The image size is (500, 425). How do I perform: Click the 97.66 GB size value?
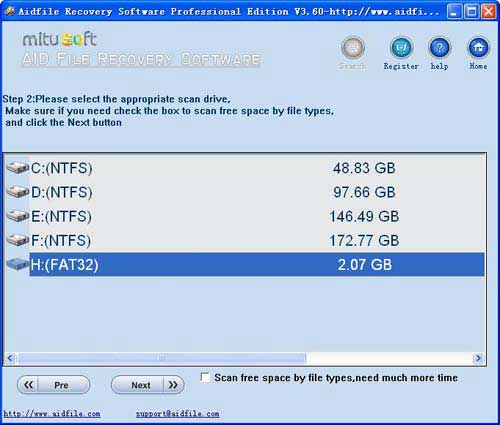click(364, 192)
